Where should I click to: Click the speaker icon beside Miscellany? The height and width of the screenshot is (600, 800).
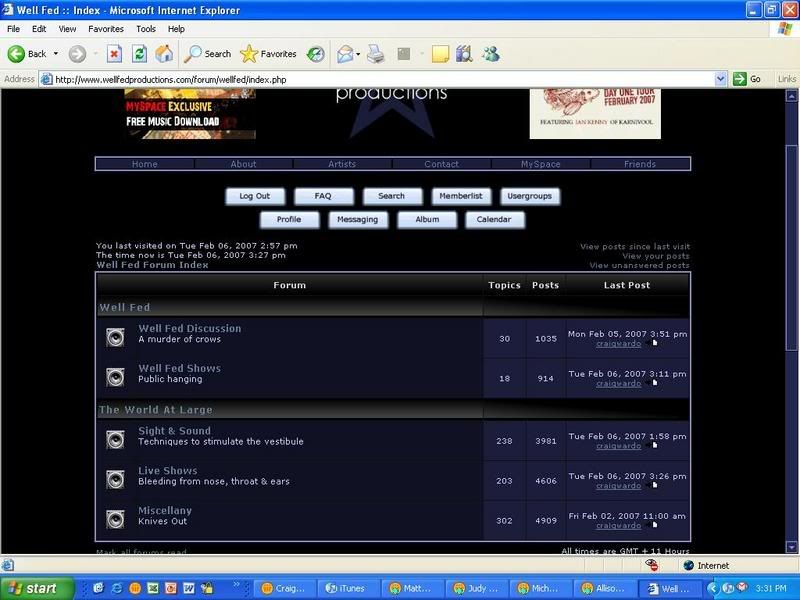coord(115,519)
